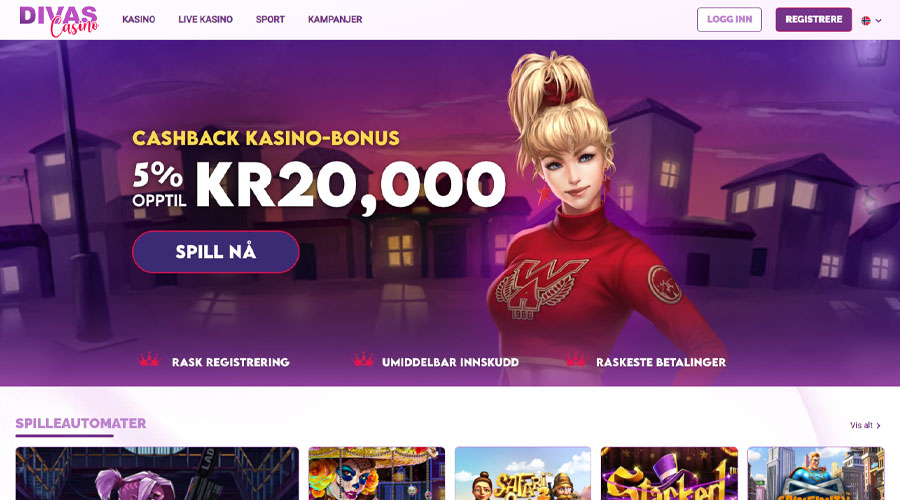900x500 pixels.
Task: Open the purple-haired character game thumbnail
Action: 157,474
